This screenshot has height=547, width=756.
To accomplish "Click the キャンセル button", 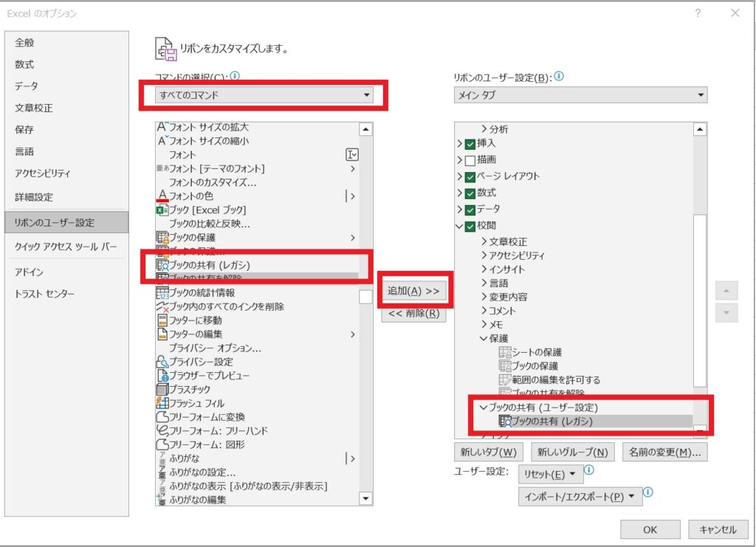I will click(718, 529).
